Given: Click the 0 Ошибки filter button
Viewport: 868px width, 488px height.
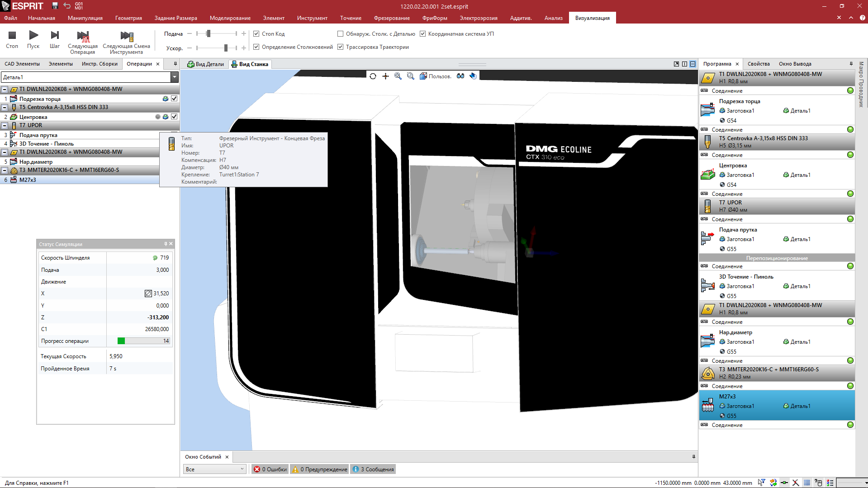Looking at the screenshot, I should (x=270, y=469).
